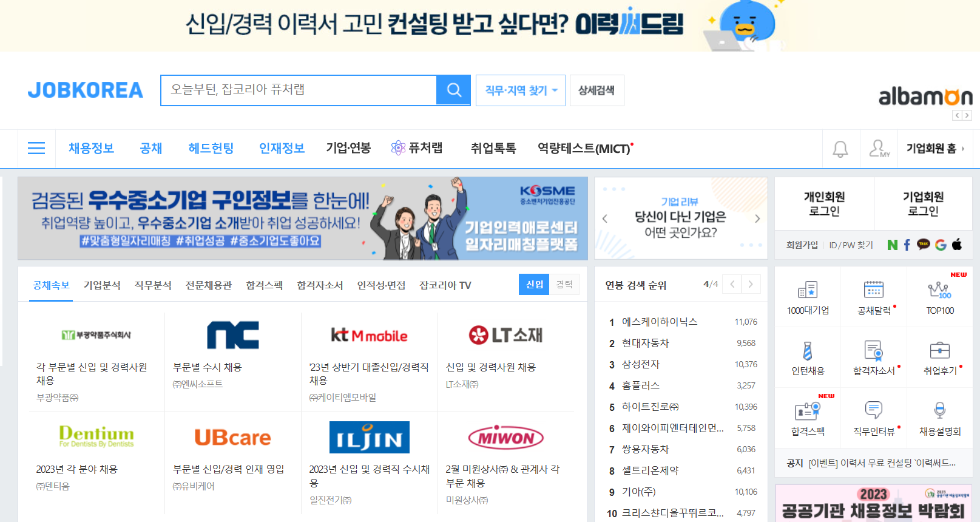Open the hamburger menu icon
The height and width of the screenshot is (522, 980).
click(36, 148)
